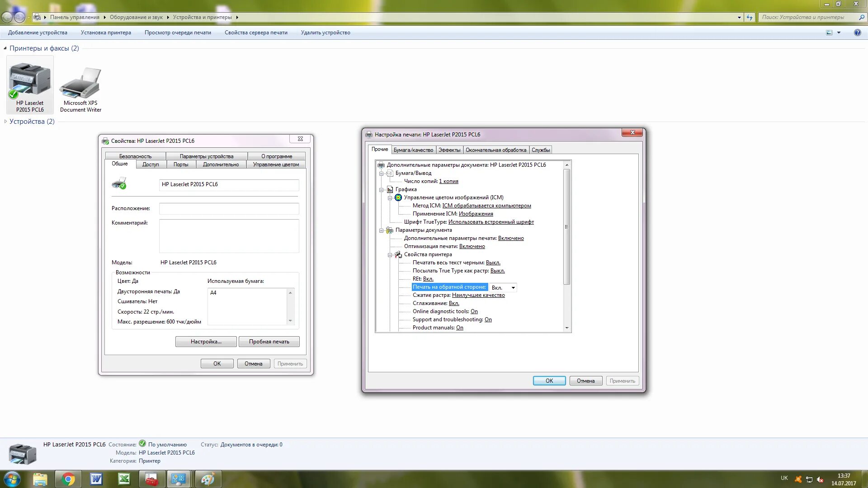This screenshot has height=488, width=868.
Task: Switch to the Бумага/качество tab
Action: (x=413, y=150)
